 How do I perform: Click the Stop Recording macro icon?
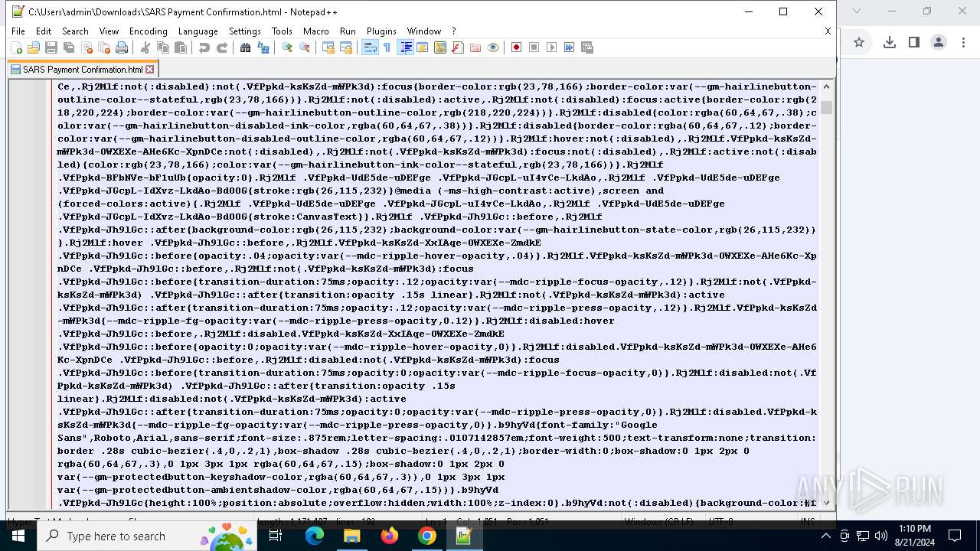[534, 47]
